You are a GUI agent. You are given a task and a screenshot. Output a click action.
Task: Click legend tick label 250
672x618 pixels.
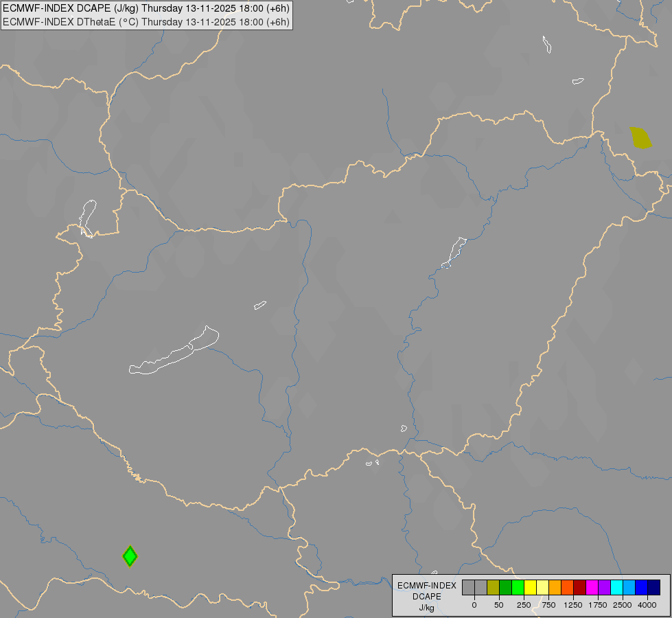point(524,605)
